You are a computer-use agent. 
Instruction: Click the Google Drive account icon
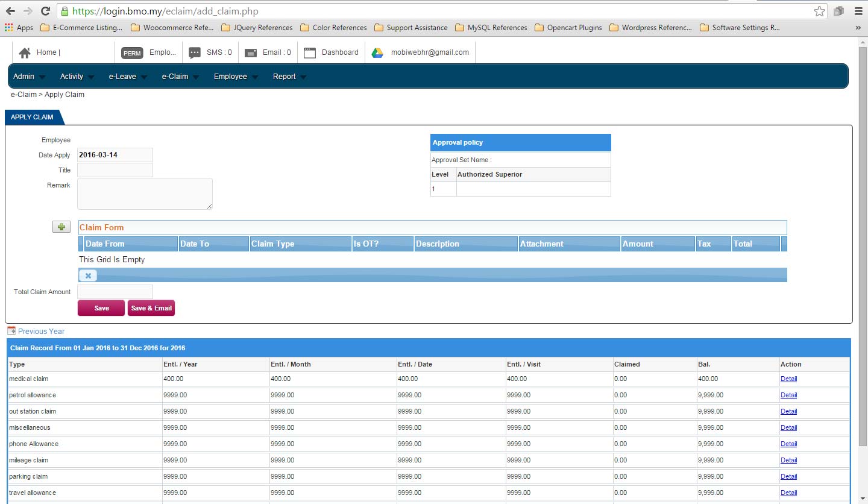pos(377,53)
